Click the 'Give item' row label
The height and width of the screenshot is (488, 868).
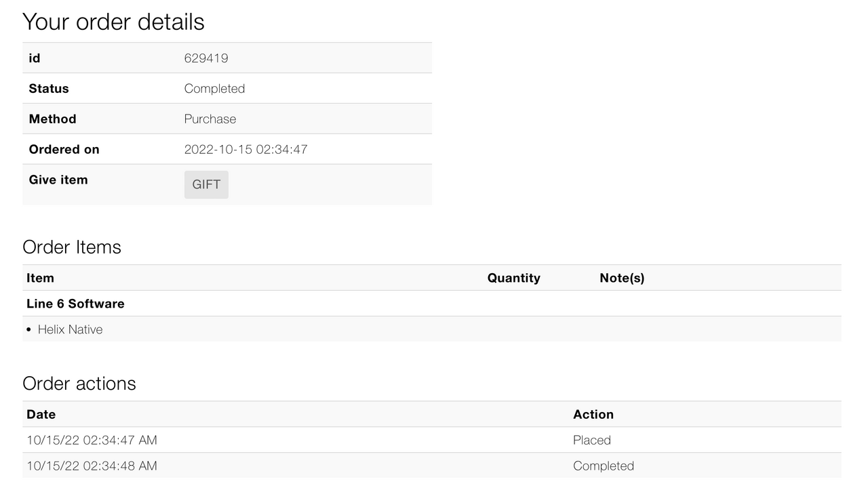coord(58,180)
